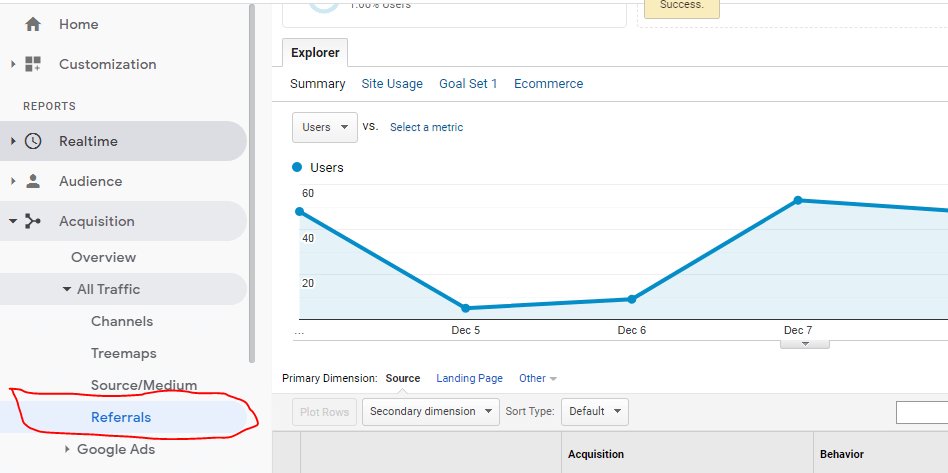Expand the Google Ads tree item
This screenshot has height=473, width=948.
click(x=68, y=449)
